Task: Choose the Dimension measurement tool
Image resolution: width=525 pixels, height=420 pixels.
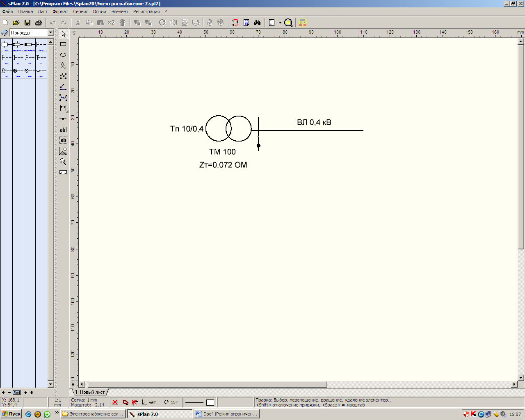Action: 63,108
